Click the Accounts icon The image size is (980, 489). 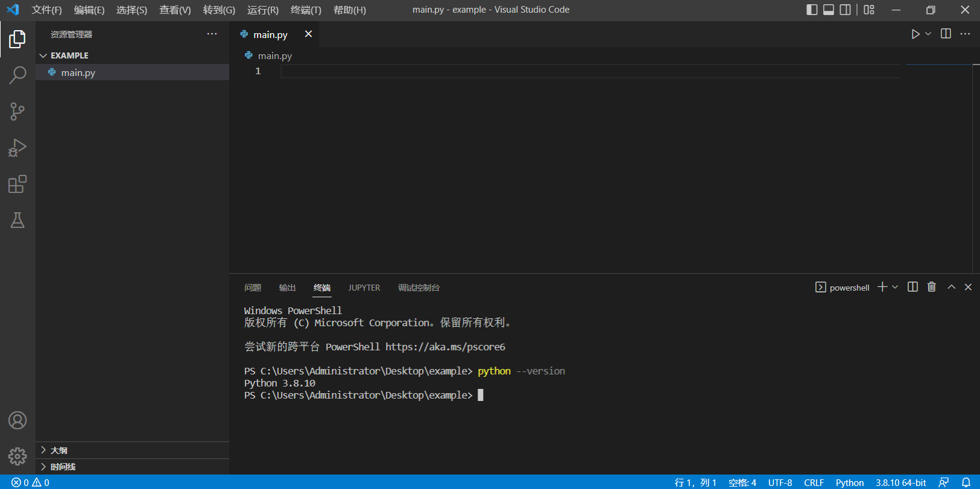(x=17, y=420)
